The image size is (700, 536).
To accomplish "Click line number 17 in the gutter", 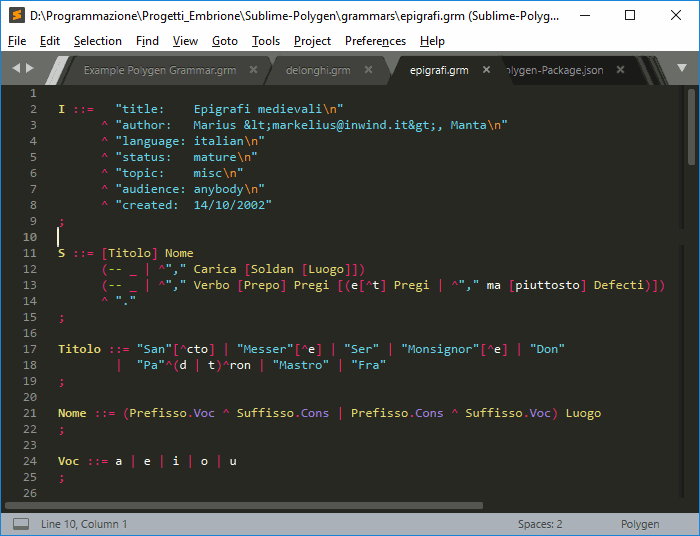I will [30, 349].
